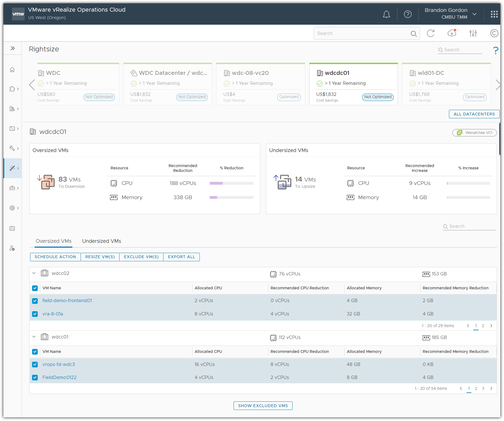Viewport: 504px width, 421px height.
Task: Toggle select-all checkbox for wdcc01 table
Action: 35,352
